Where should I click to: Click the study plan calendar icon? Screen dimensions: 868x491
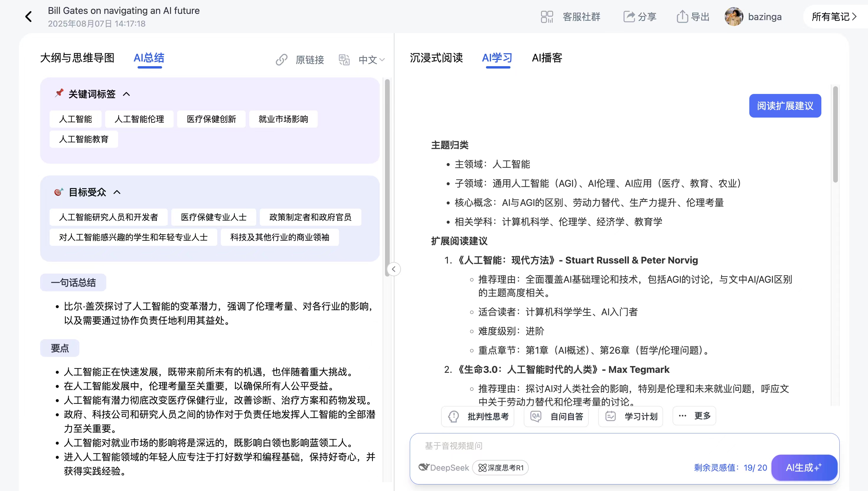[x=610, y=416]
